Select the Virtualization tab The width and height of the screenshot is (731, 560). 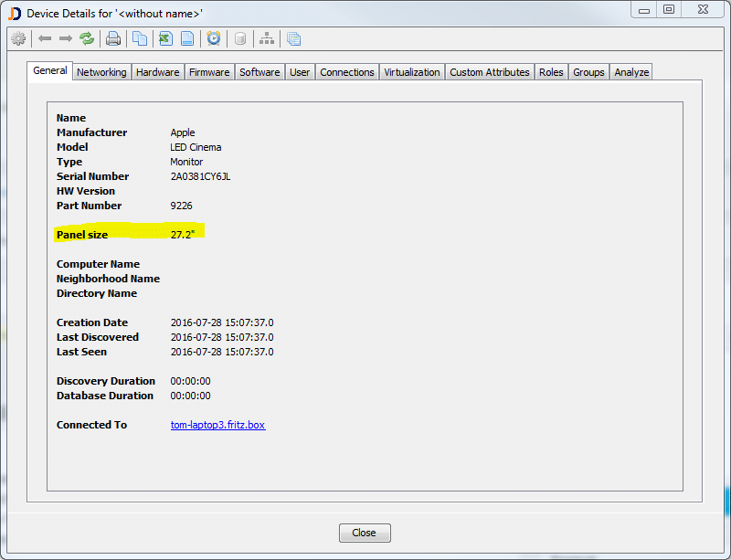411,72
